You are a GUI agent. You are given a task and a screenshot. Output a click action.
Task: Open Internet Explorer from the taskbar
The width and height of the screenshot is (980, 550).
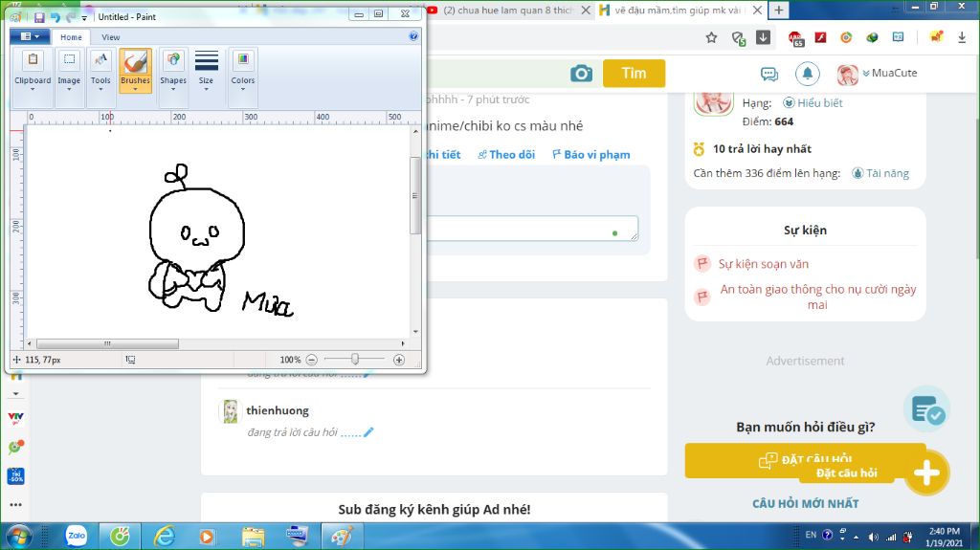[x=164, y=537]
